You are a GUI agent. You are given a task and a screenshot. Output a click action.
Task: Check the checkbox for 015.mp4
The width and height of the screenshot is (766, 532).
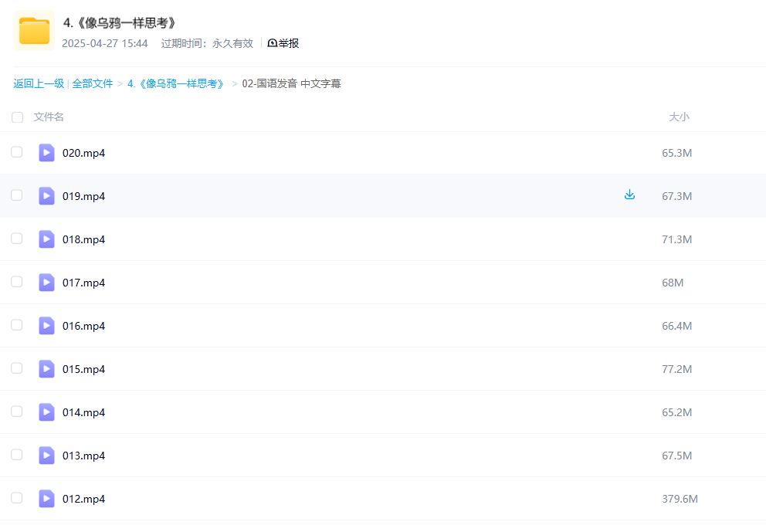tap(17, 368)
